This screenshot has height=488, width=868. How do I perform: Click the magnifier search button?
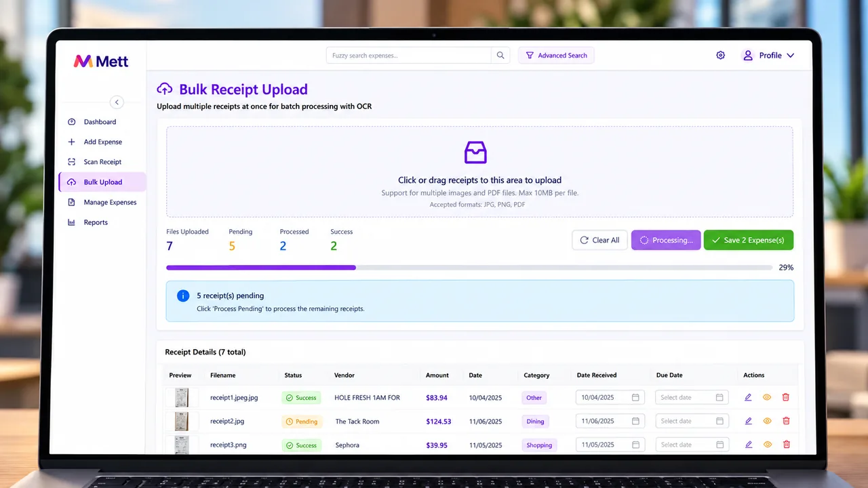click(500, 56)
